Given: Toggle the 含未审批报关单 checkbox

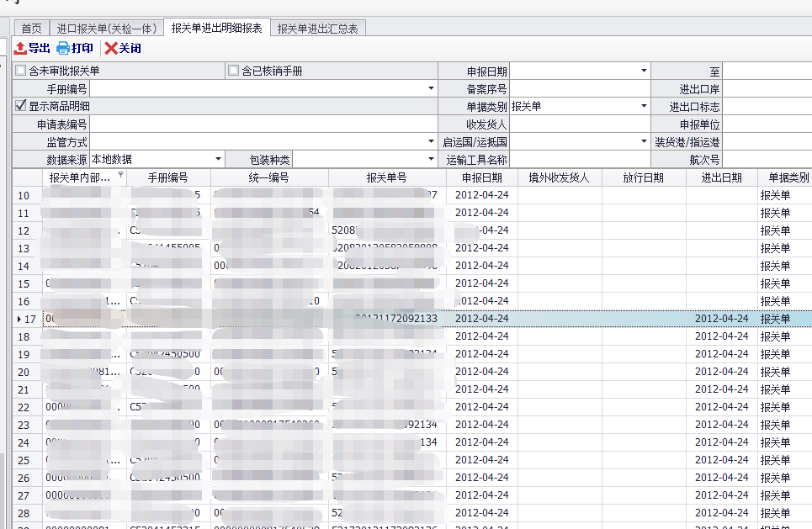Looking at the screenshot, I should click(21, 71).
